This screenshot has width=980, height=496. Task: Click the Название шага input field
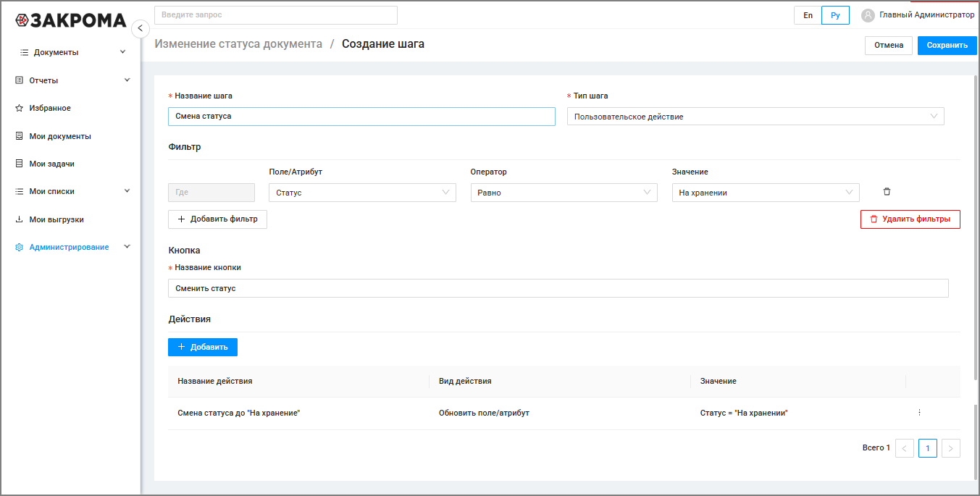(x=361, y=117)
